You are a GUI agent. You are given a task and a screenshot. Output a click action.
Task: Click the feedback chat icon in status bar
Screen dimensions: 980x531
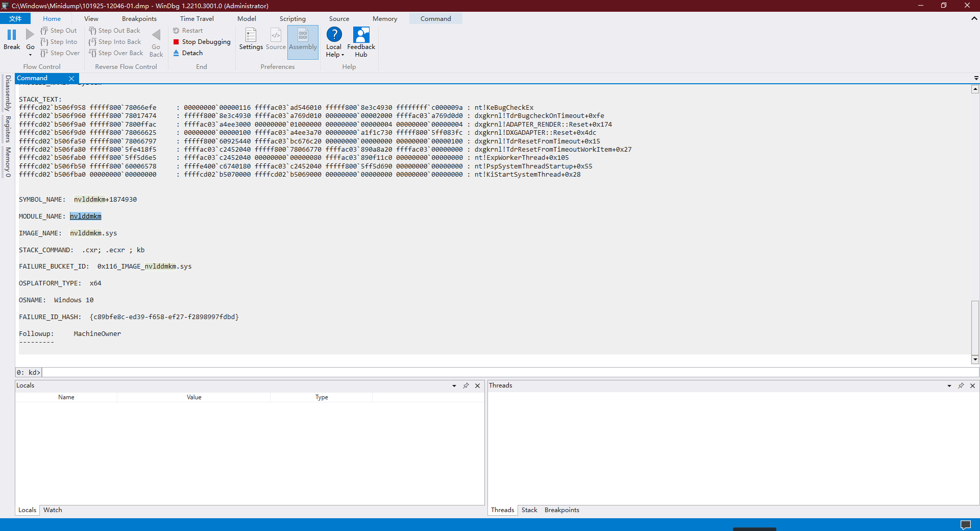pos(966,525)
